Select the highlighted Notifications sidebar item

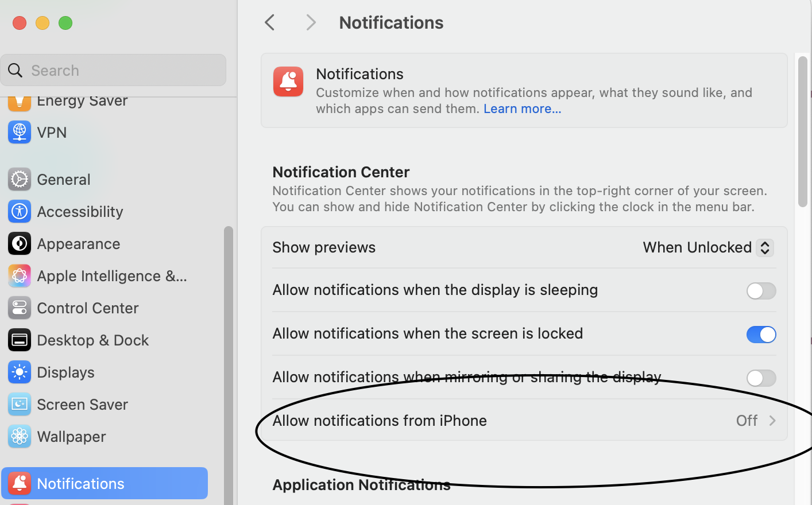pos(105,483)
